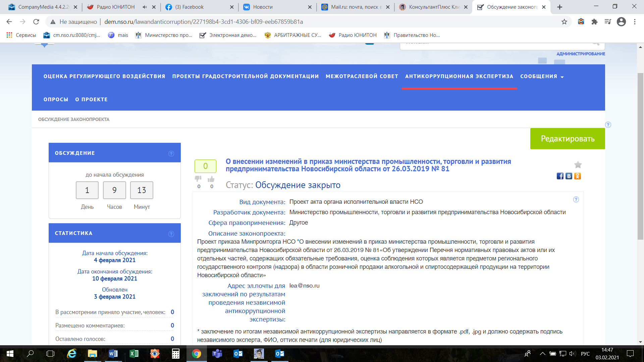Click the page's vertical scrollbar
The width and height of the screenshot is (644, 362).
click(640, 156)
